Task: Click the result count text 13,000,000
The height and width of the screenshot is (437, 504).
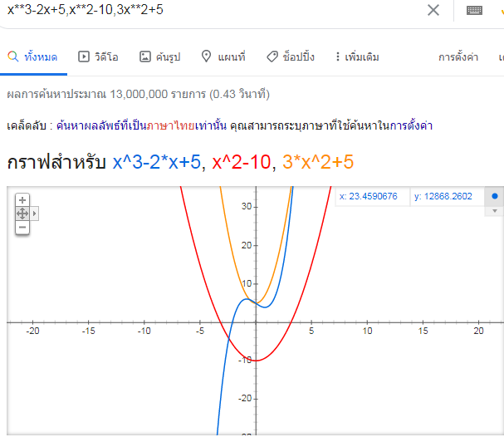Action: (x=139, y=94)
